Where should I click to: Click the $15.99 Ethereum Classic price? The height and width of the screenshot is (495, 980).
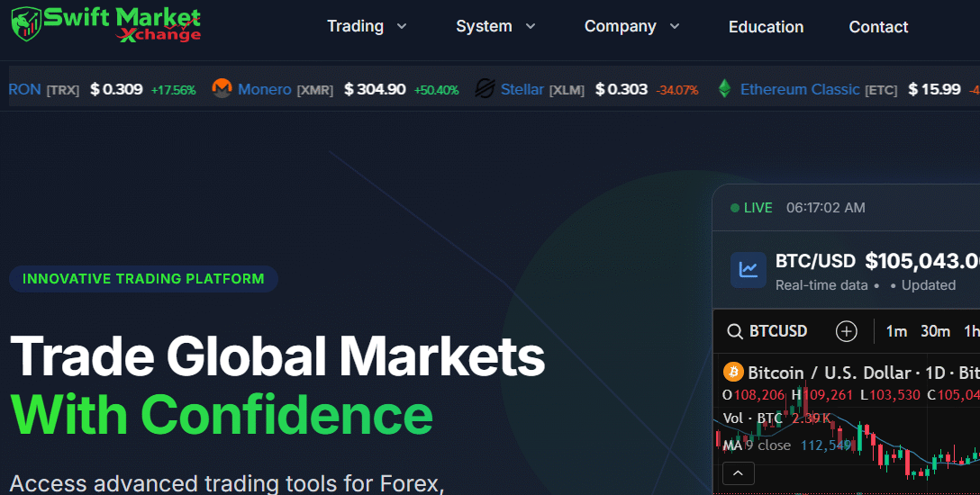(x=934, y=89)
